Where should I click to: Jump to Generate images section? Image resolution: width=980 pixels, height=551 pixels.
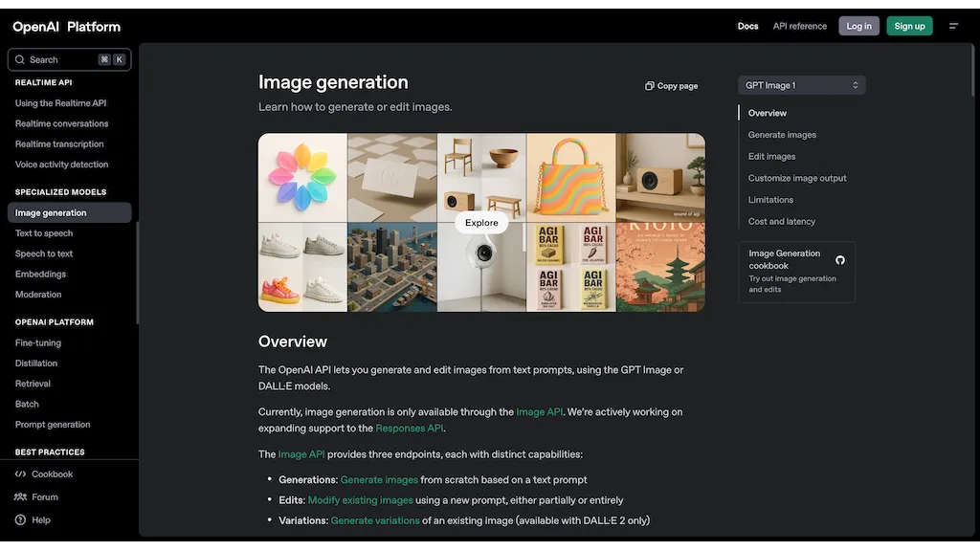(782, 135)
